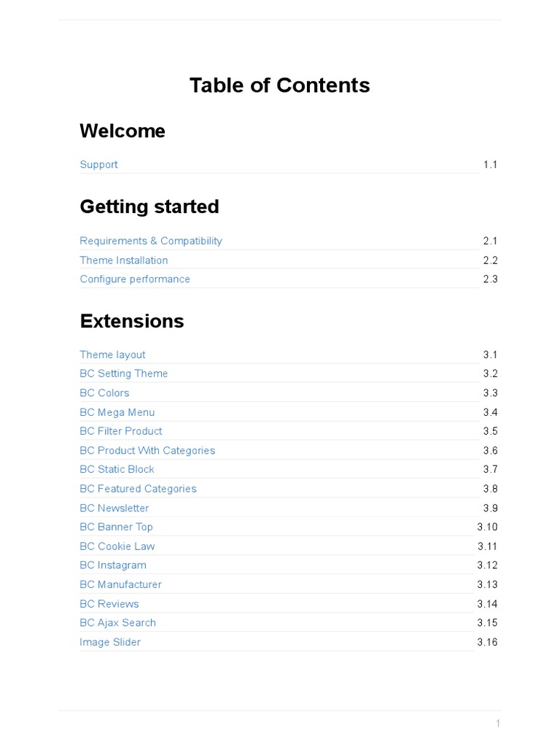560x747 pixels.
Task: Click the BC Reviews link
Action: coord(109,604)
